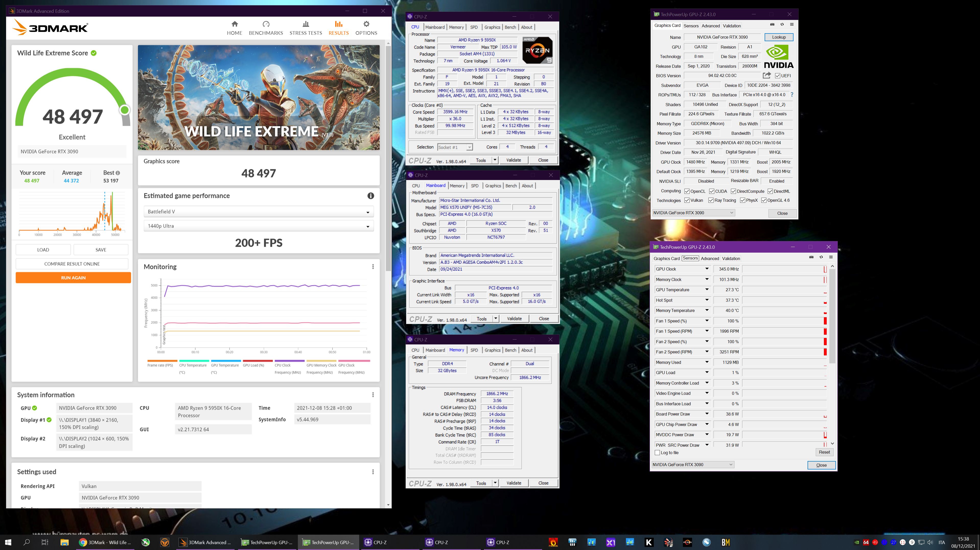
Task: Click Validate in the Memory CPU-Z window
Action: 514,483
